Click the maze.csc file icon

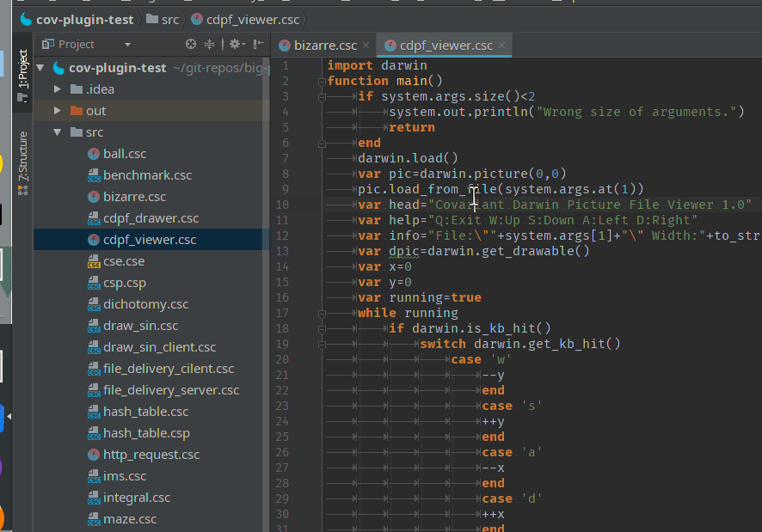tap(94, 519)
